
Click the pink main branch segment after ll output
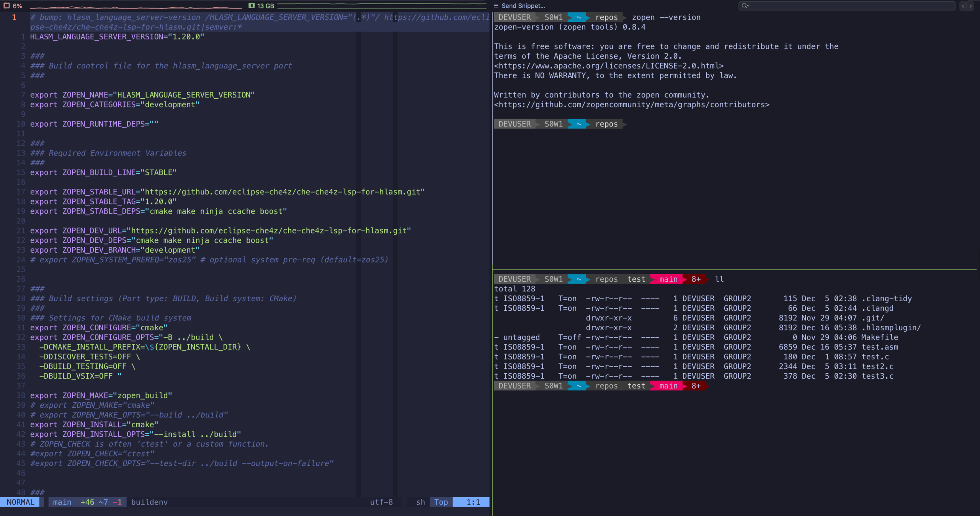click(668, 386)
